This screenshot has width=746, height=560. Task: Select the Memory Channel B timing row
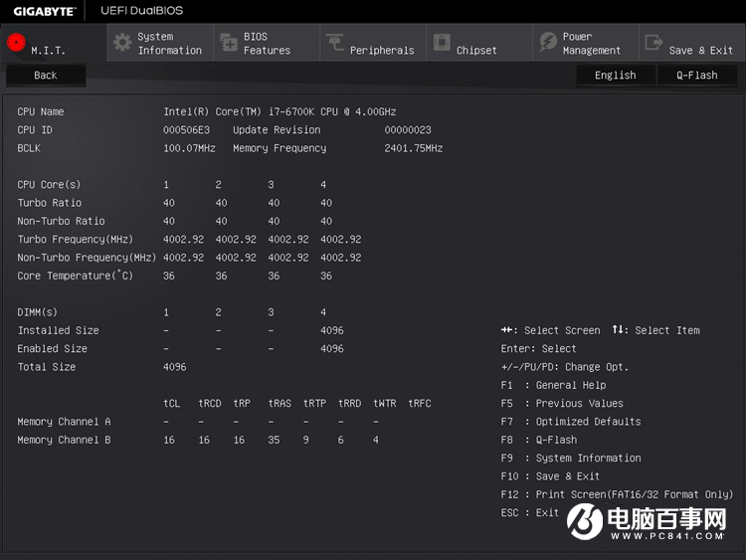(x=65, y=440)
